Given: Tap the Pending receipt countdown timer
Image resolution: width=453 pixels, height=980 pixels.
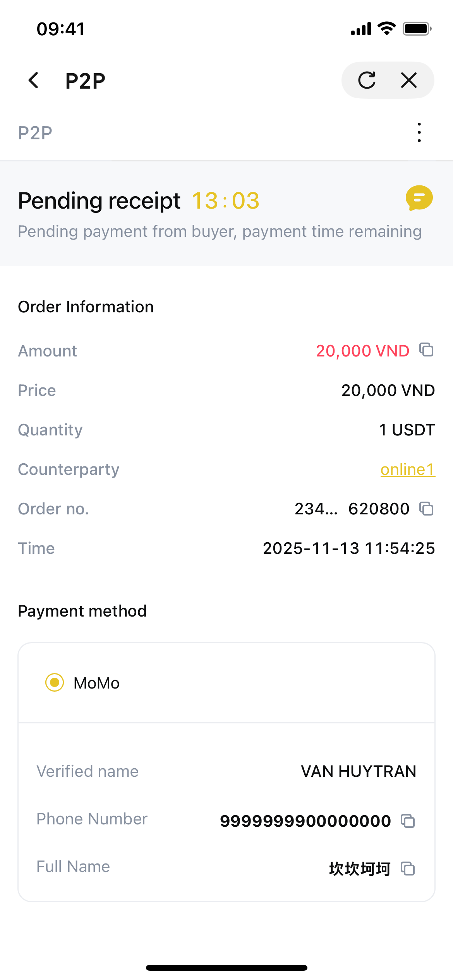Looking at the screenshot, I should click(226, 201).
